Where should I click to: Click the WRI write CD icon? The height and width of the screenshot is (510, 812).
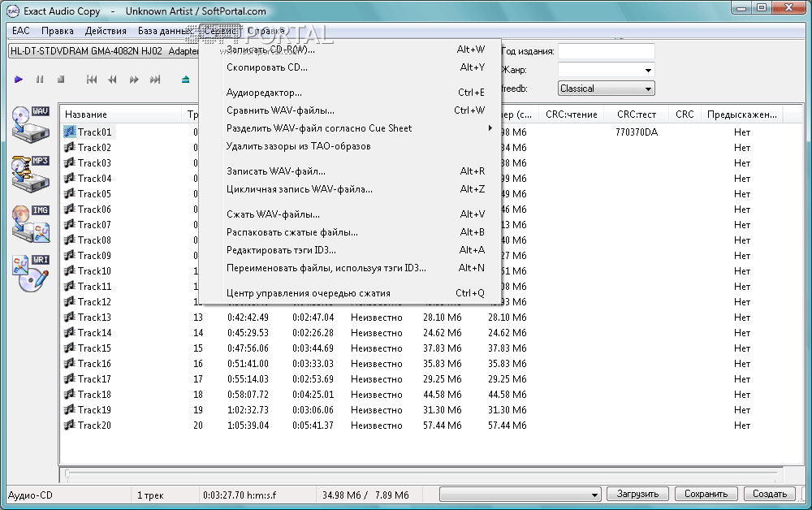click(x=31, y=273)
